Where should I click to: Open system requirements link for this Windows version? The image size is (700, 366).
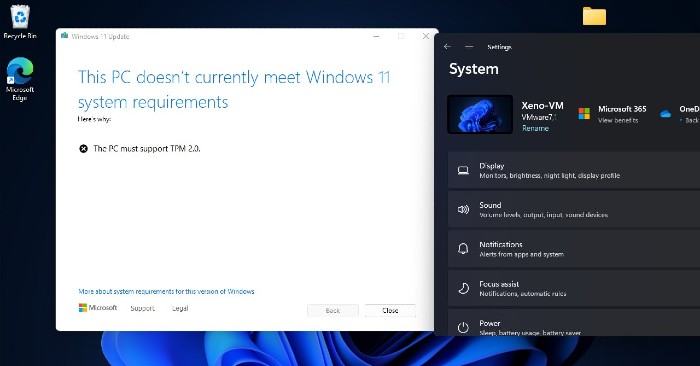[x=167, y=291]
